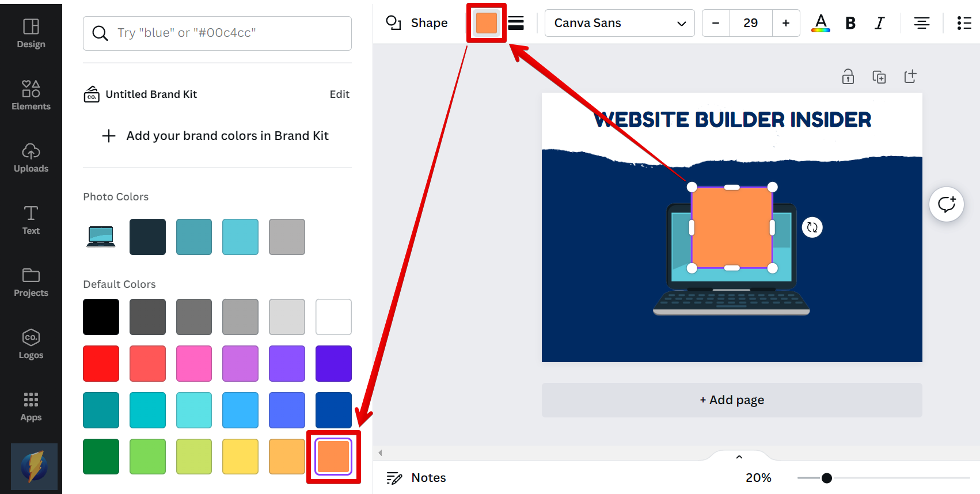Toggle the bulleted list formatting

(964, 23)
